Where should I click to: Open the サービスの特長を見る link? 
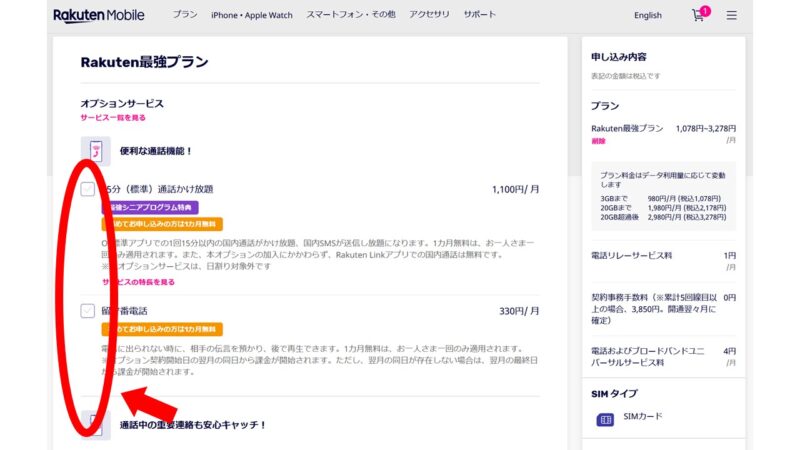tap(138, 283)
